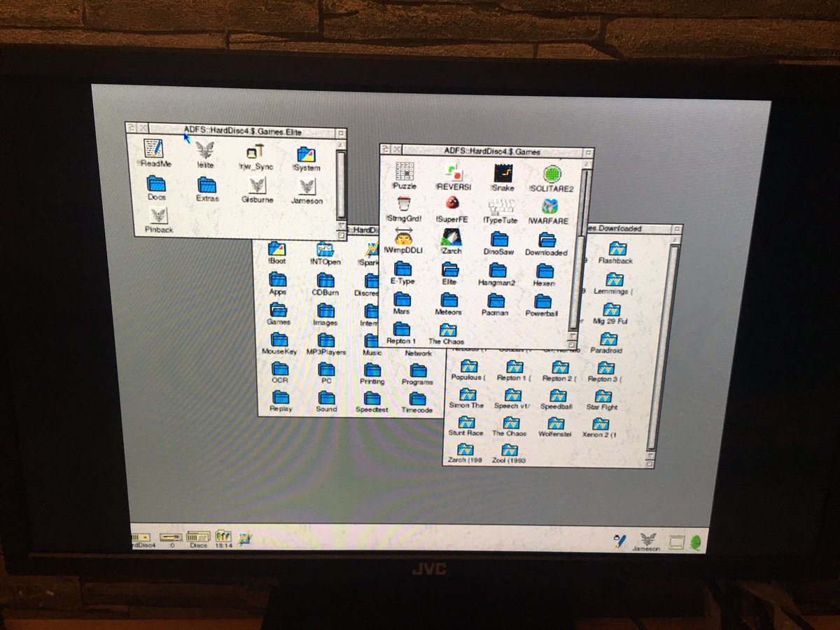Open the E-Type folder
This screenshot has width=840, height=630.
402,268
